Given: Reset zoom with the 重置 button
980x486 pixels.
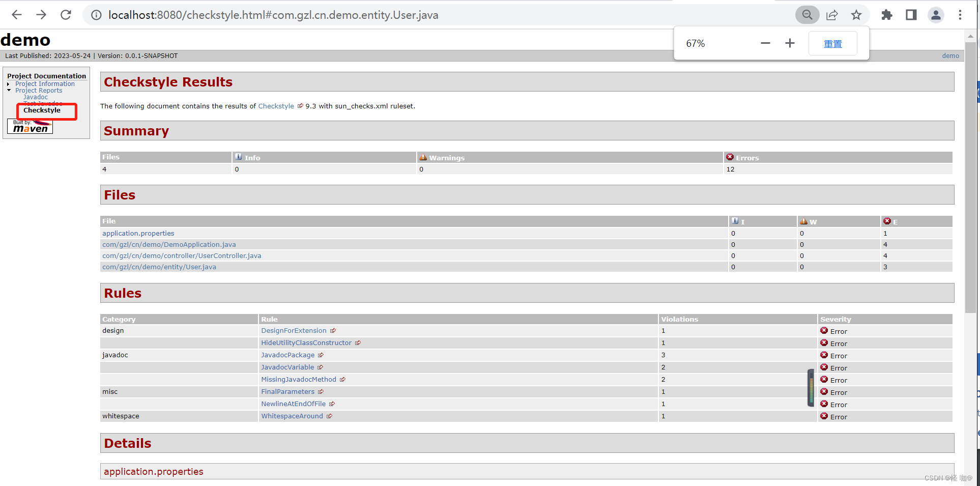Looking at the screenshot, I should click(x=833, y=43).
